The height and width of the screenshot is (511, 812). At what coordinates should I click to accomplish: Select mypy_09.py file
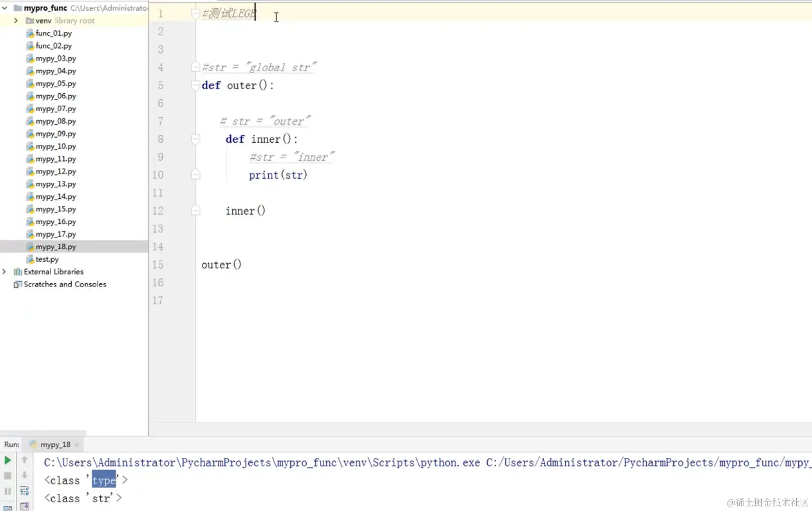point(55,134)
